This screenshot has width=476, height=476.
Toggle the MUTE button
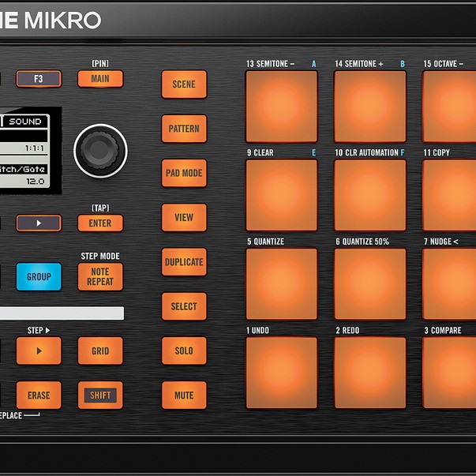point(184,395)
